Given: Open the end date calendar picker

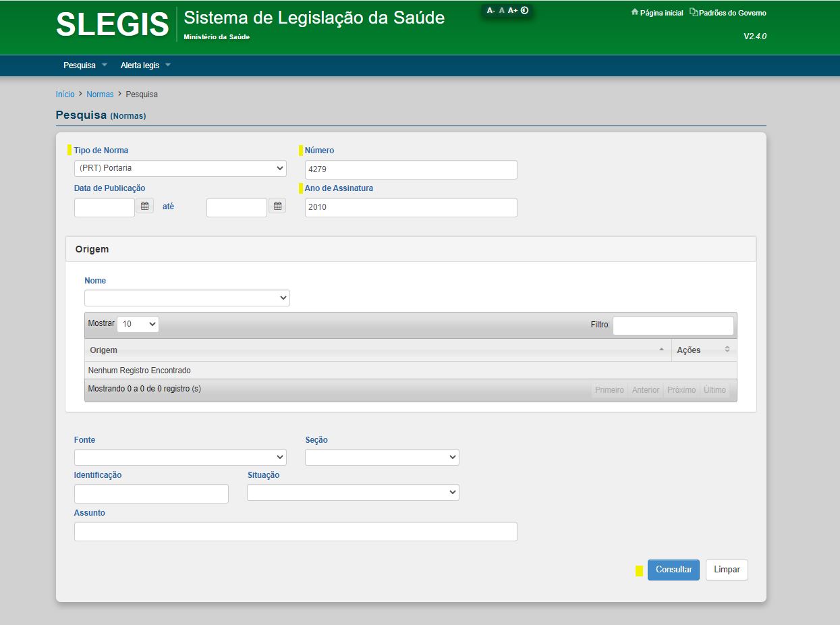Looking at the screenshot, I should 277,206.
